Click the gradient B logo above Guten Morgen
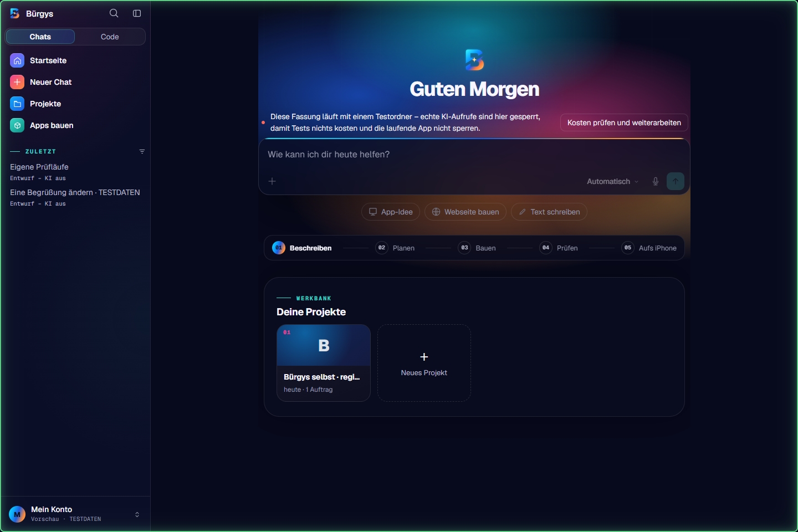Image resolution: width=798 pixels, height=532 pixels. [x=474, y=60]
